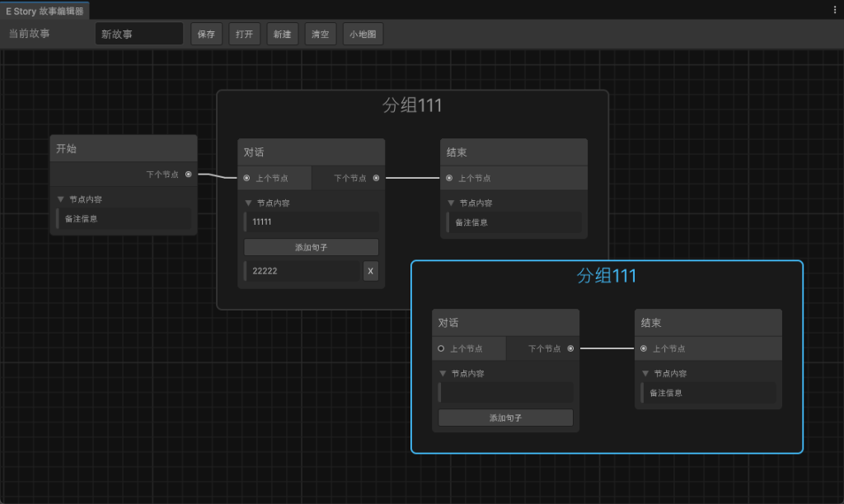Collapse 节点内容 in upper 结束 node
Viewport: 844px width, 504px height.
[452, 203]
